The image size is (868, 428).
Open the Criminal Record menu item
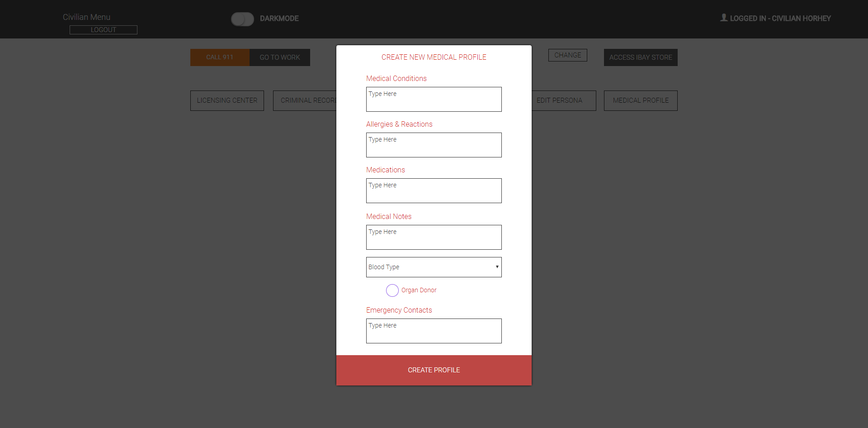305,100
